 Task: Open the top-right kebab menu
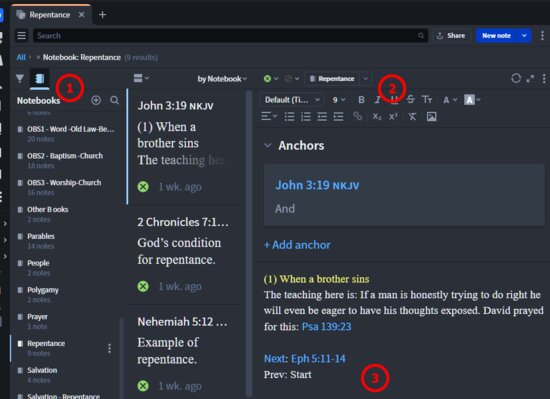click(x=542, y=35)
